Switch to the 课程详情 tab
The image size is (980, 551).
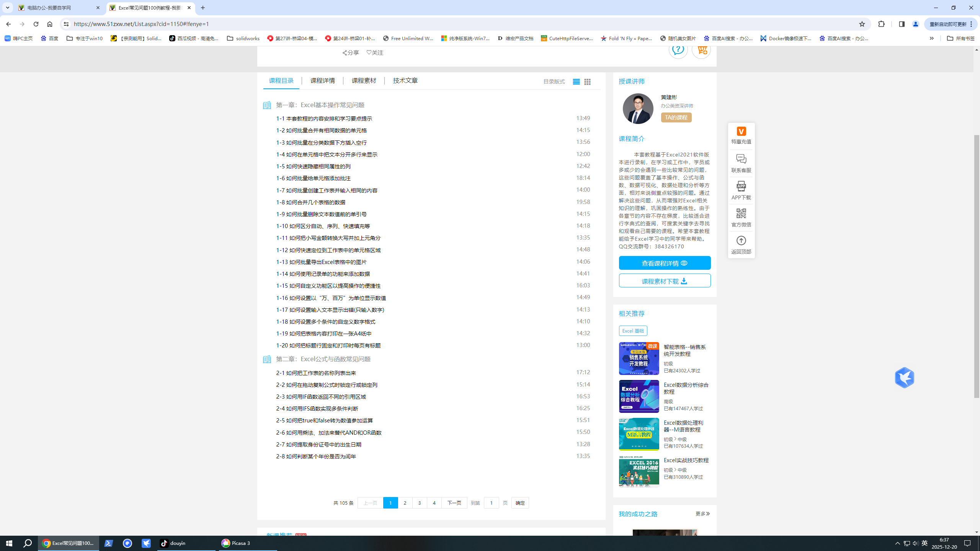(322, 81)
